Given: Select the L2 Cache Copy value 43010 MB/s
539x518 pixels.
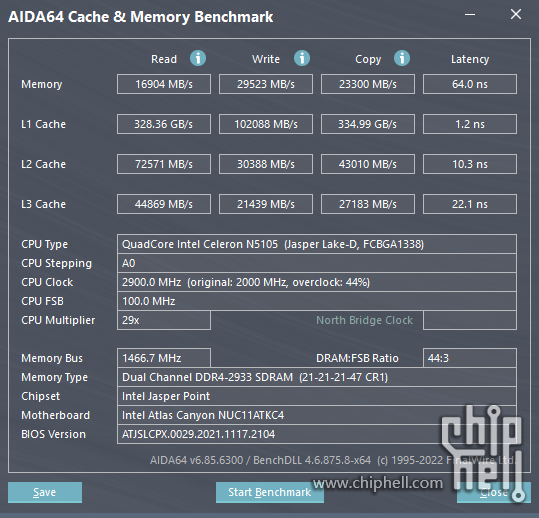Looking at the screenshot, I should (368, 164).
